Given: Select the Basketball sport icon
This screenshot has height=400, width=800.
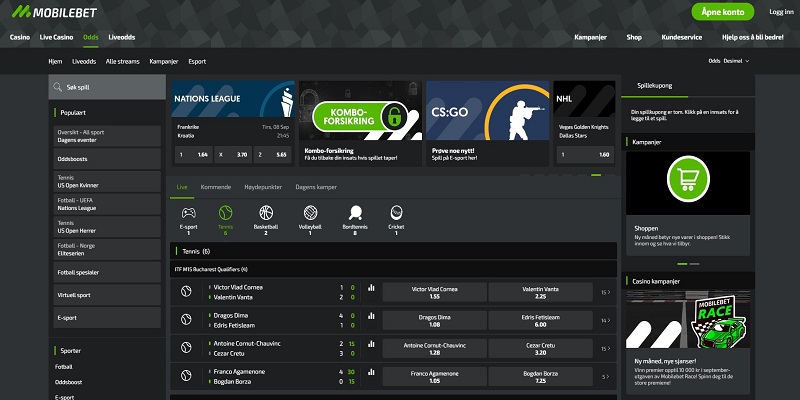Looking at the screenshot, I should click(x=266, y=213).
